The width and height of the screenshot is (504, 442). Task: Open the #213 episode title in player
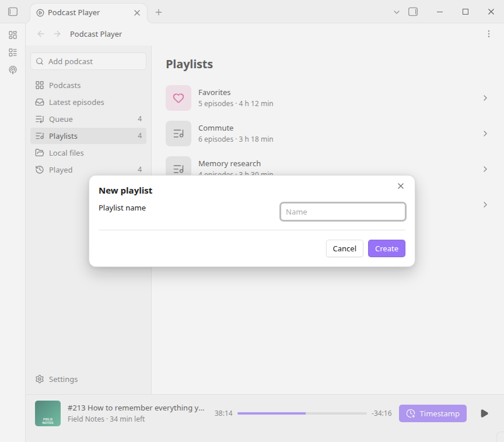point(136,408)
